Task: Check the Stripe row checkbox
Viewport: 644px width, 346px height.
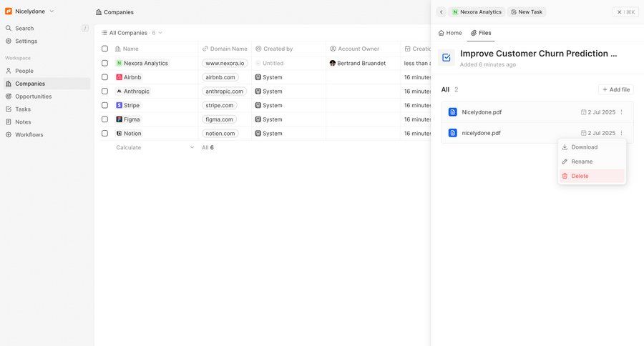Action: click(x=104, y=105)
